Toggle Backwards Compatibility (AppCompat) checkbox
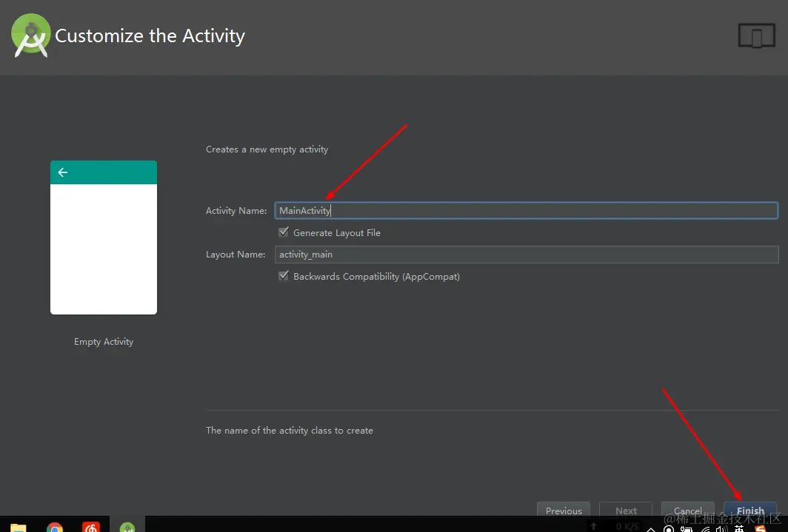This screenshot has height=532, width=788. tap(284, 275)
